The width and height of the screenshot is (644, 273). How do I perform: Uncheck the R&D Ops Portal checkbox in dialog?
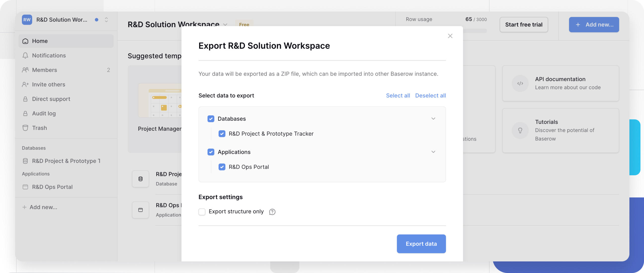pos(222,167)
